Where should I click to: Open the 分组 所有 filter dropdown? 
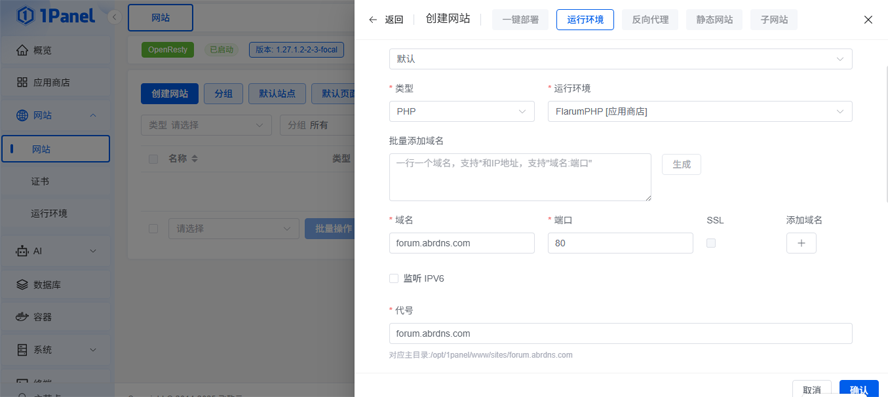(x=317, y=125)
